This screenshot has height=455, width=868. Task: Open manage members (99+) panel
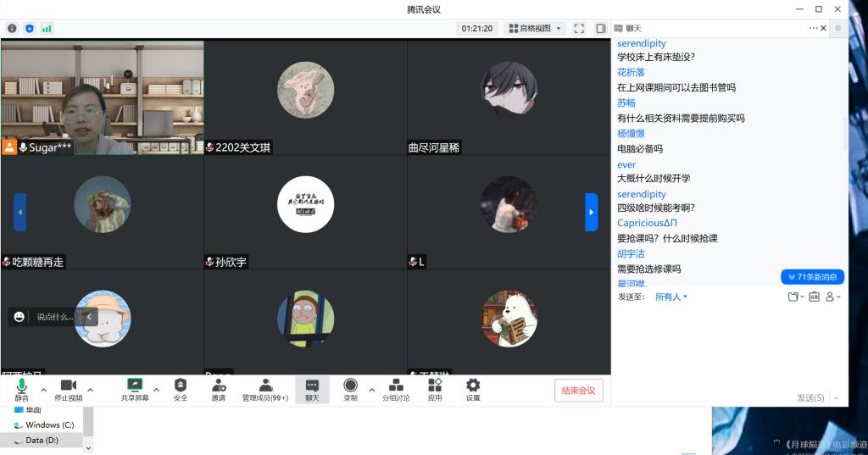click(x=265, y=390)
